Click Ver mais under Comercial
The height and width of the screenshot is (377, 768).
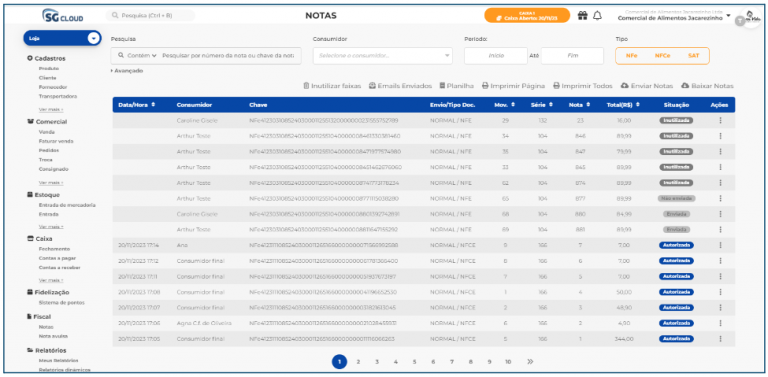(51, 183)
